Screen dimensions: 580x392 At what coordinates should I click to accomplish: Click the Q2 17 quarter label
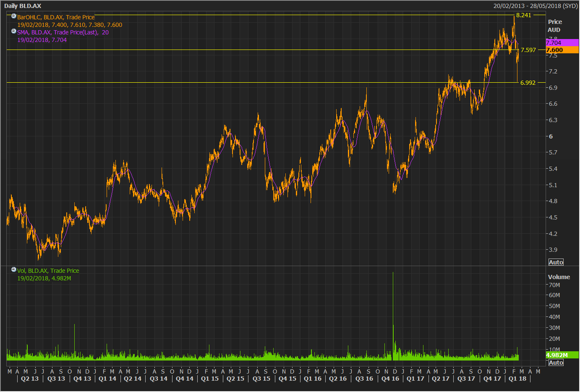pos(441,379)
